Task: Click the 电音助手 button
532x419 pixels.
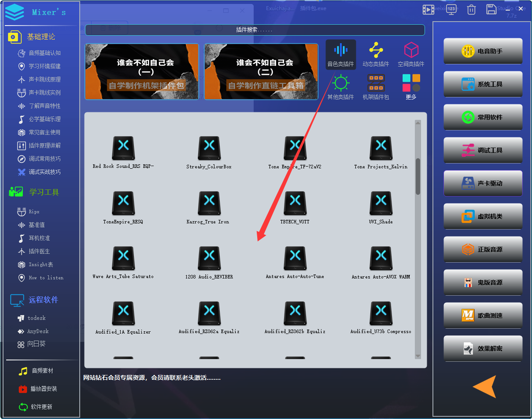Action: [x=483, y=51]
